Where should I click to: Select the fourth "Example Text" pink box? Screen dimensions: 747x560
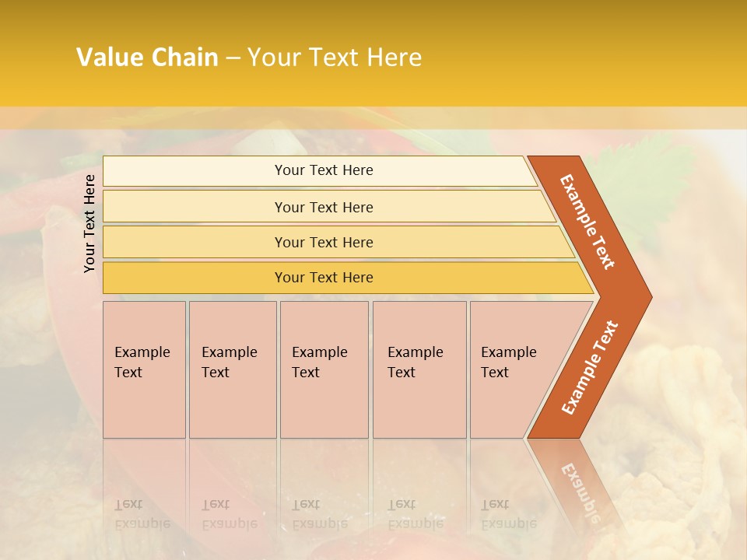tap(419, 369)
